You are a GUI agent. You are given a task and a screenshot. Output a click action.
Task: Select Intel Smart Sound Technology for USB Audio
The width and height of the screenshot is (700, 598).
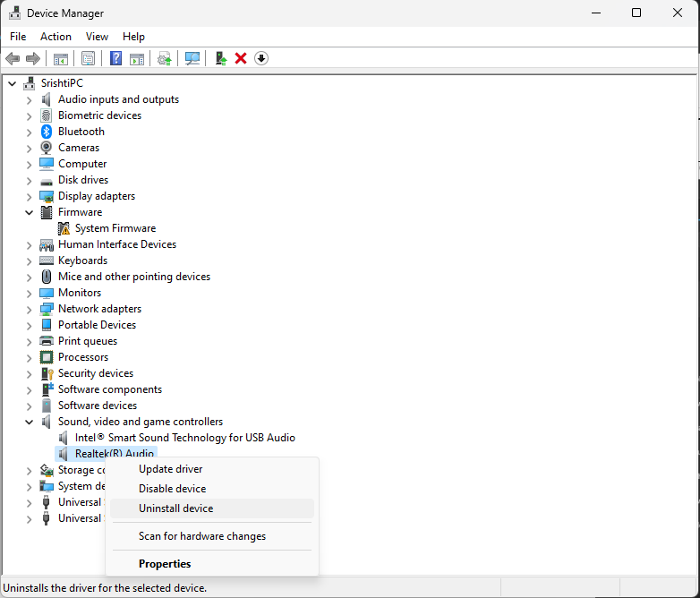pyautogui.click(x=184, y=438)
